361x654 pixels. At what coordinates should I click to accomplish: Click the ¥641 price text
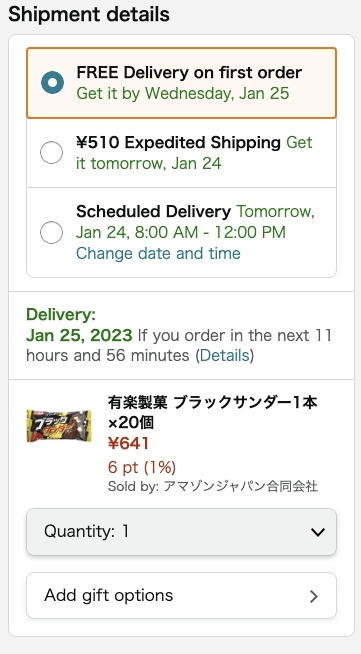pos(128,444)
